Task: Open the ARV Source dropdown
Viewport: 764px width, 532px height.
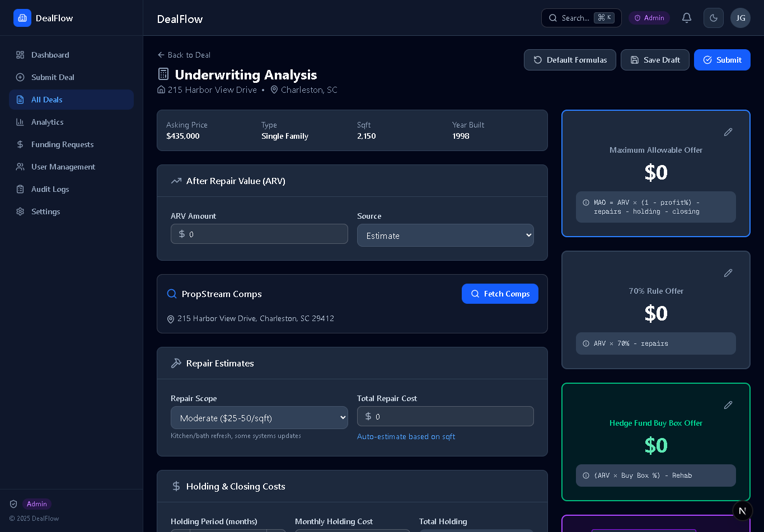Action: (x=445, y=235)
